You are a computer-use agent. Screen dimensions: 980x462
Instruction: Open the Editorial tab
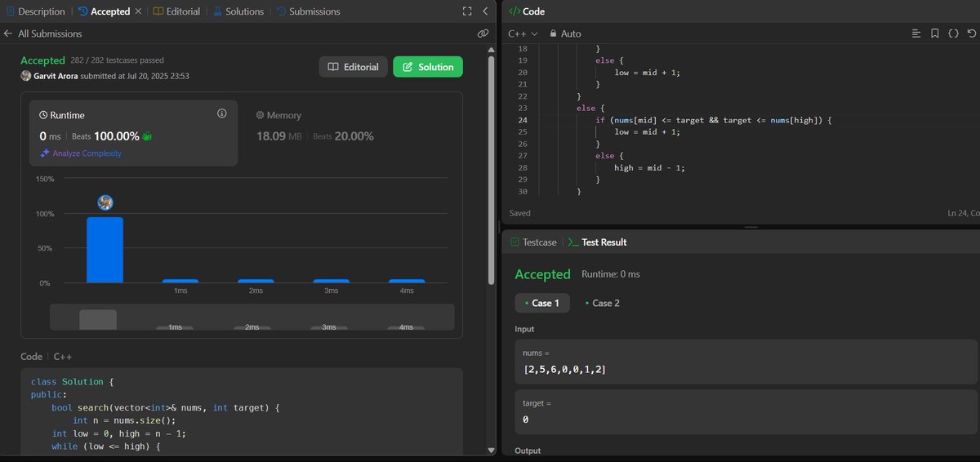click(x=176, y=11)
